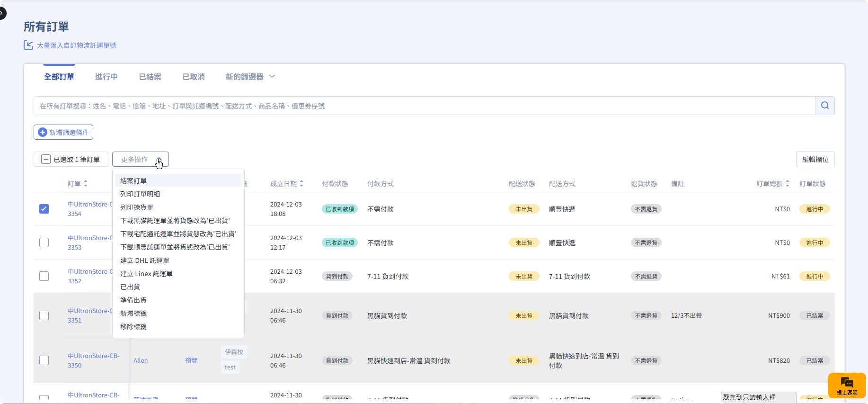868x404 pixels.
Task: Click the search magnifier icon button
Action: (x=825, y=106)
